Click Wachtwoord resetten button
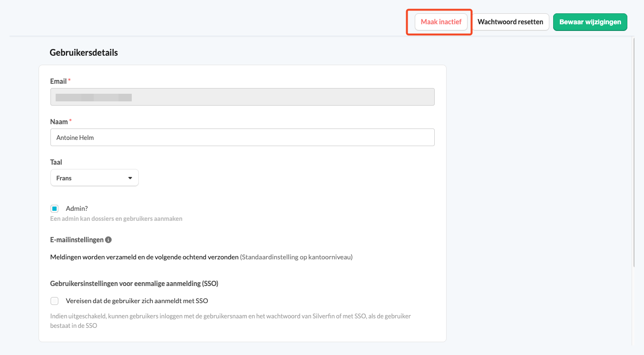This screenshot has height=355, width=644. [x=510, y=22]
